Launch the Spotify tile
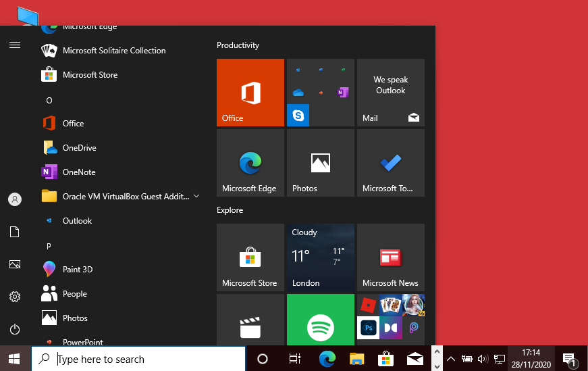Screen dimensions: 588x371 coord(321,320)
